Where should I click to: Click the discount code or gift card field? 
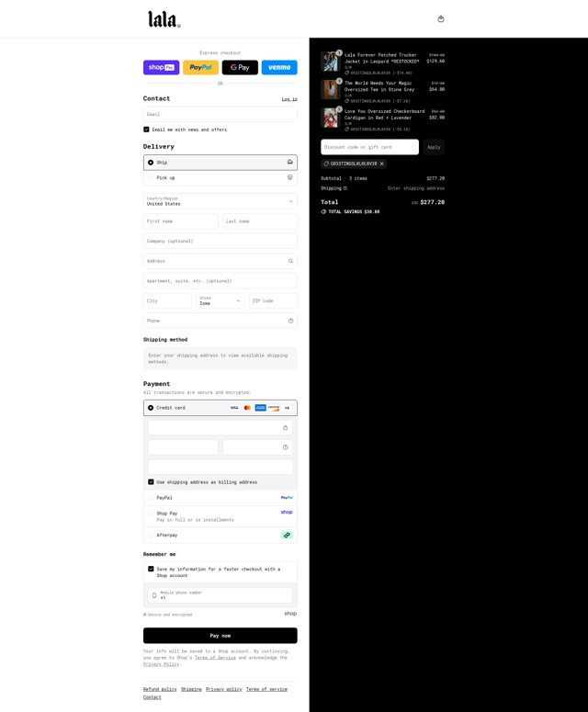click(369, 147)
